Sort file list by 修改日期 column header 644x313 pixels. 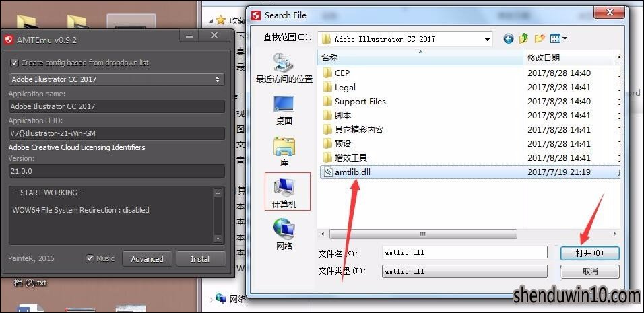coord(570,57)
